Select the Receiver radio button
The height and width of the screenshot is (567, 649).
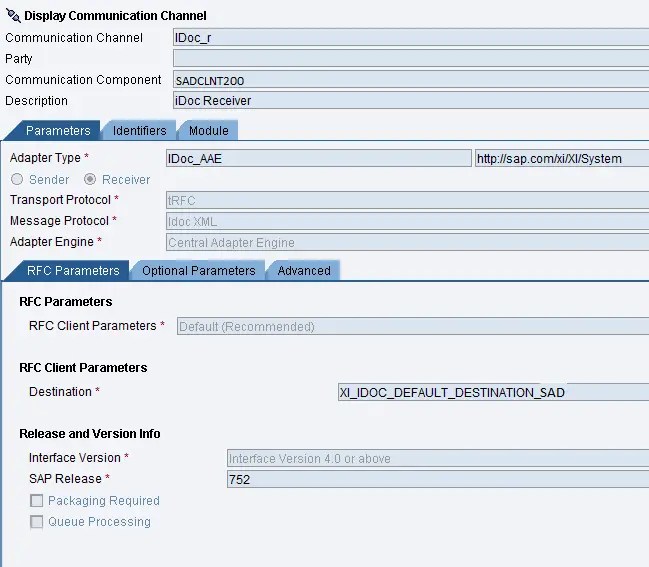point(90,179)
